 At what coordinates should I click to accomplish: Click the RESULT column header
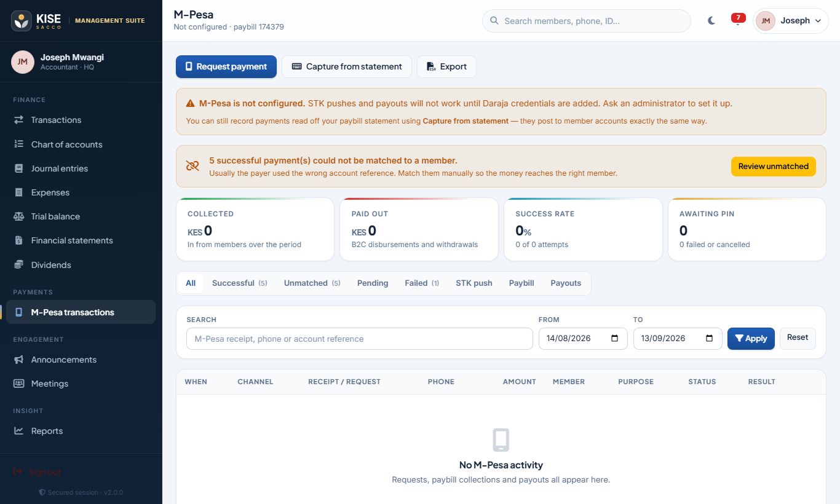(762, 382)
